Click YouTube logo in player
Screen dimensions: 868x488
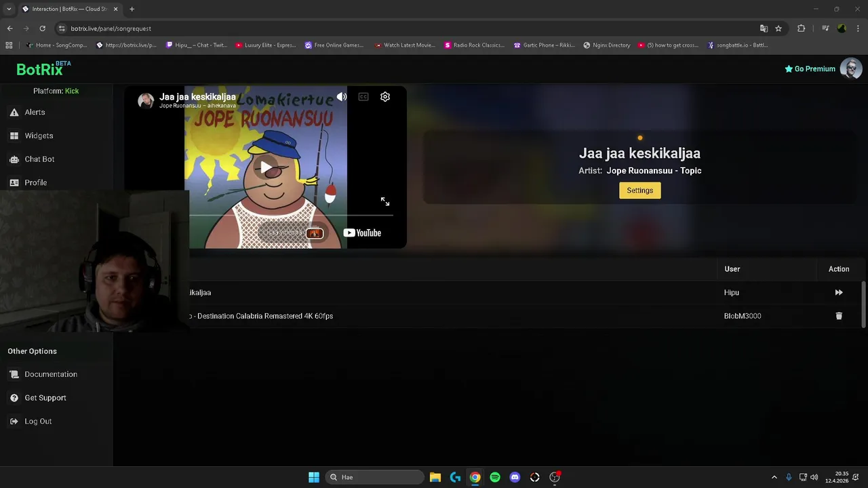362,233
